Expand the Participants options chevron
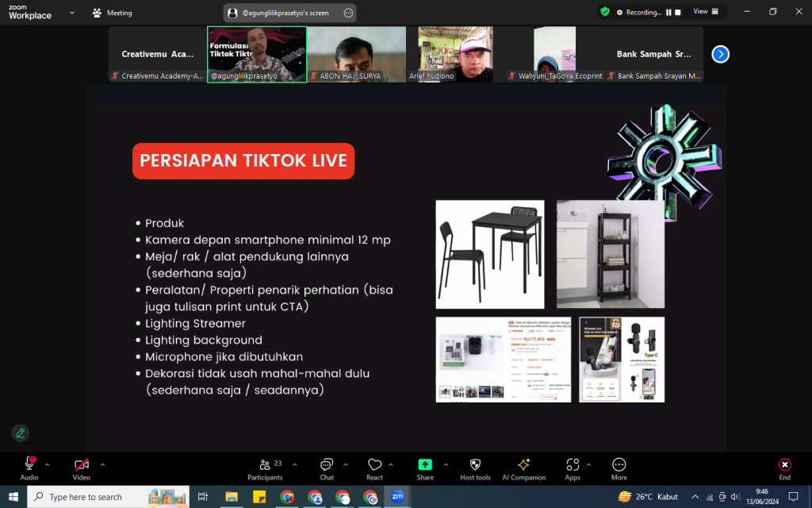 pos(295,464)
